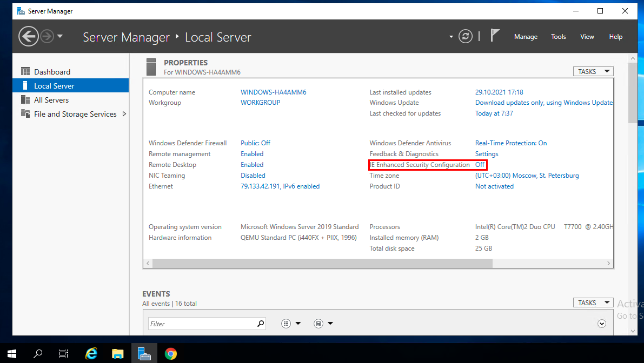
Task: Click Server Manager taskbar icon
Action: point(144,354)
